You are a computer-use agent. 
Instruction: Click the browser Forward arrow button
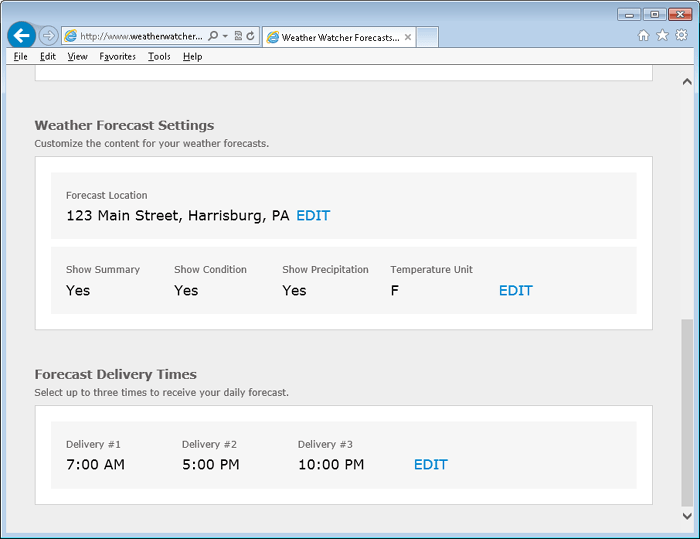tap(48, 36)
